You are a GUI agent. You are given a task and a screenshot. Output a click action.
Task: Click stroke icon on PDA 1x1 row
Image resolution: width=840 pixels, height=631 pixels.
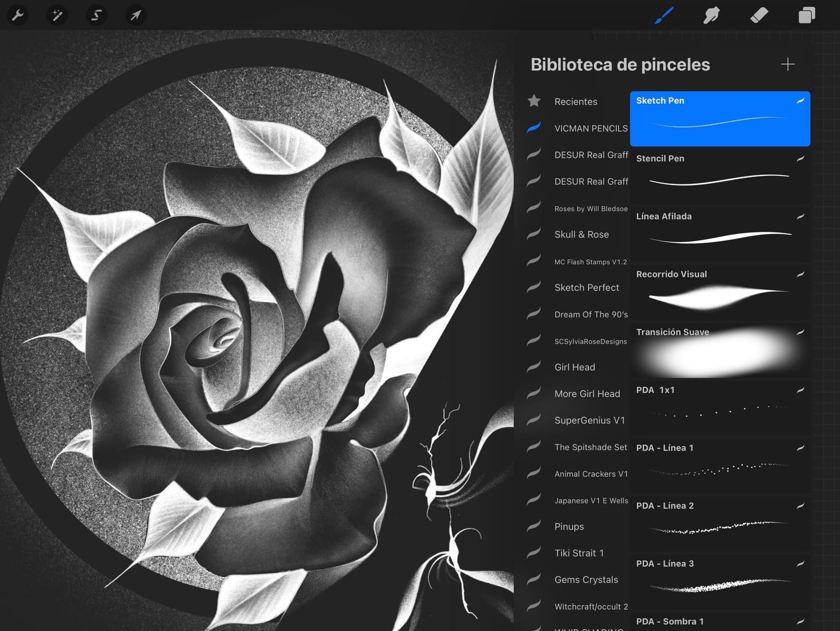(800, 390)
